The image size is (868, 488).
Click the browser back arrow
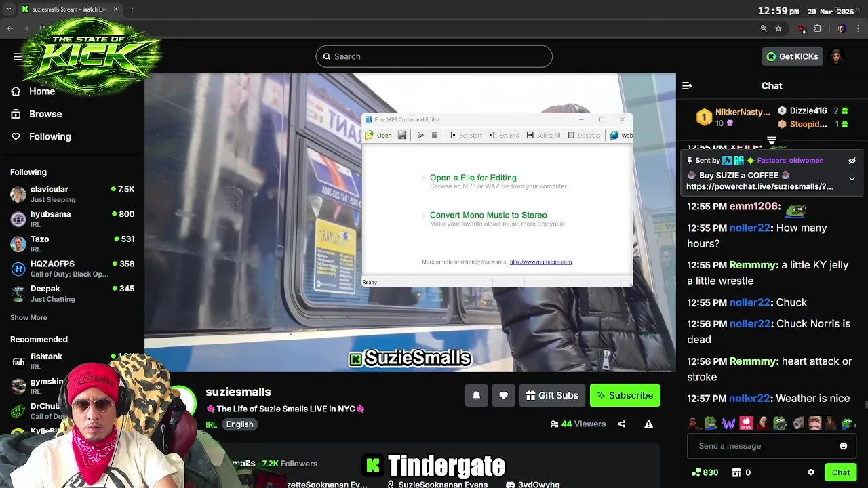pyautogui.click(x=9, y=28)
